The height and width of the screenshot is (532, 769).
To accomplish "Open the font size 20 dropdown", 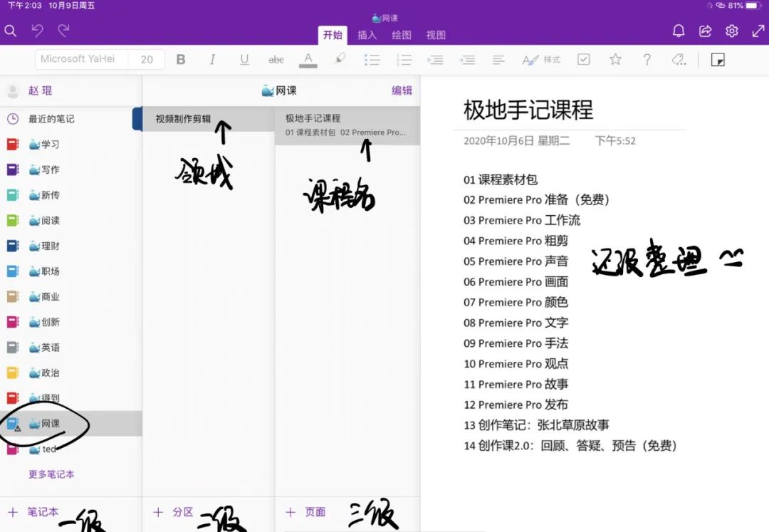I will [x=147, y=60].
